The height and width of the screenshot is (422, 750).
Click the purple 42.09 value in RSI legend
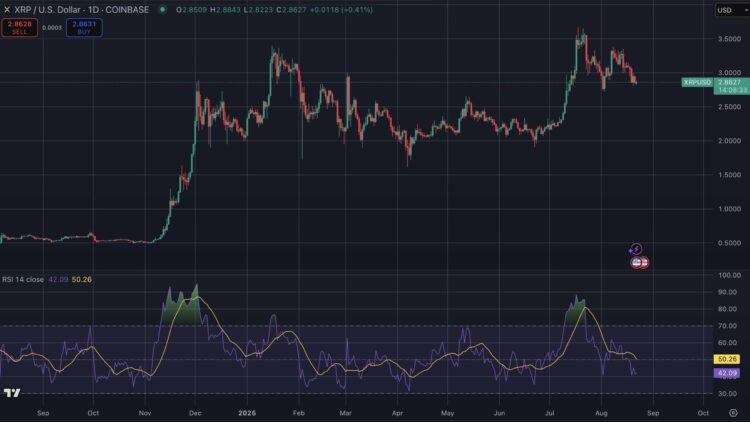point(58,279)
